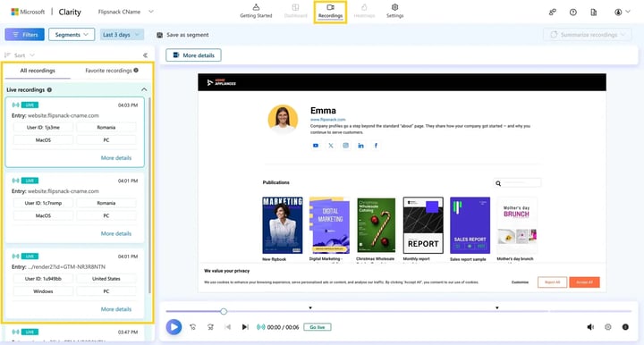The image size is (644, 345).
Task: Click the United States tag
Action: (106, 279)
